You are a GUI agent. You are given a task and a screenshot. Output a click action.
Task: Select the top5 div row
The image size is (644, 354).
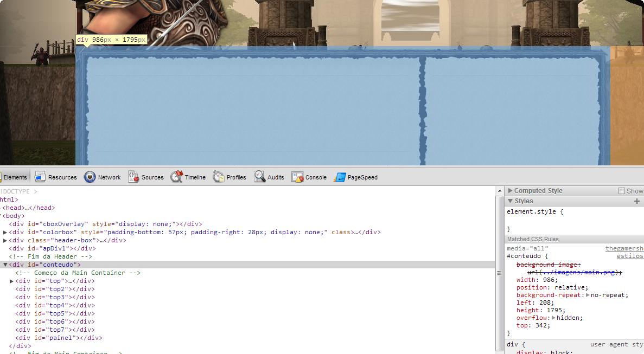[55, 313]
